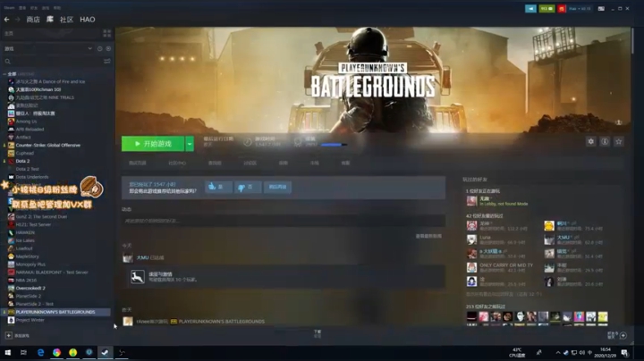Click Steam announcements blue icon at top
The image size is (644, 361).
click(x=530, y=9)
